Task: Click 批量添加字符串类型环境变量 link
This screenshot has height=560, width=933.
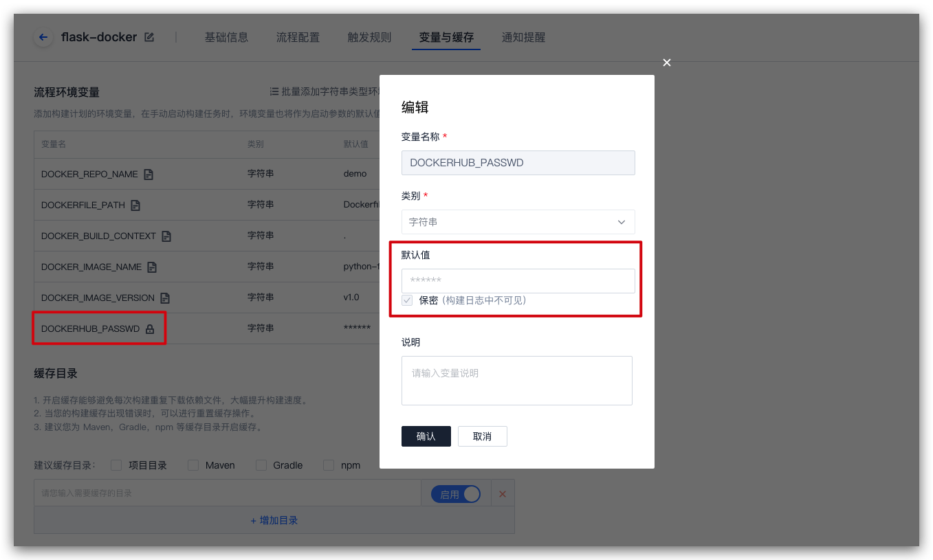Action: 331,91
